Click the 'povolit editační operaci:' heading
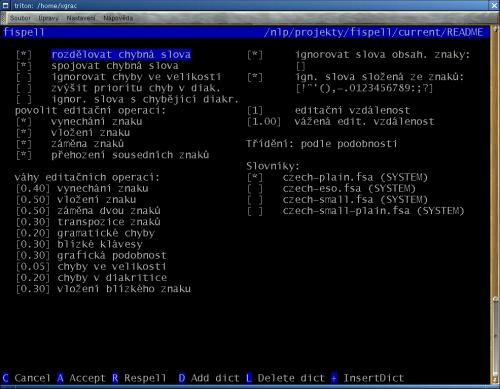500x389 pixels. click(x=90, y=111)
